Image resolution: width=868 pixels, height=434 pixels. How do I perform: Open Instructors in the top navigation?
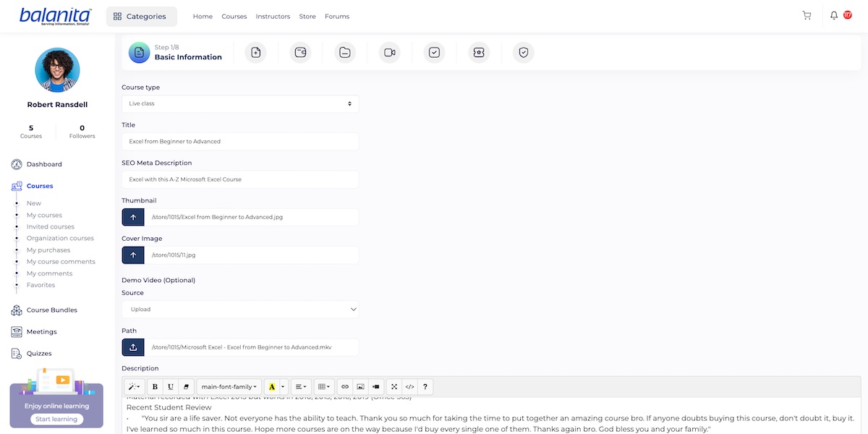(273, 17)
